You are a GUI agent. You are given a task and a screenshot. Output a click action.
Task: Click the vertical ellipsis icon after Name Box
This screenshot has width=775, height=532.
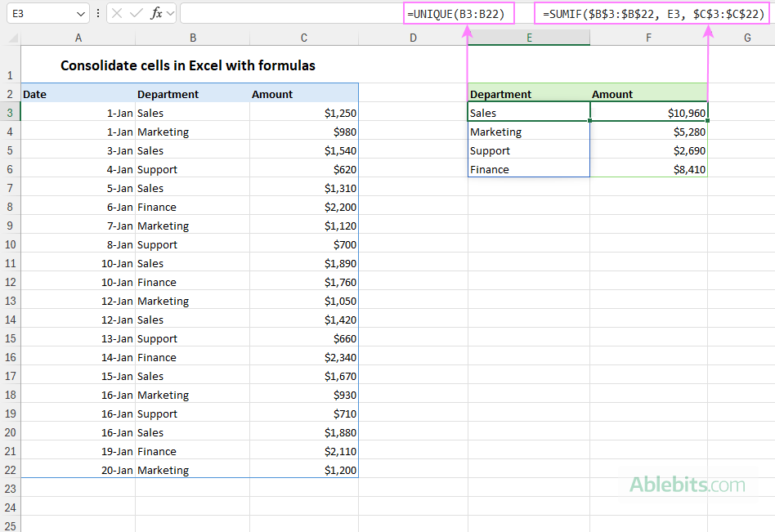pos(98,13)
